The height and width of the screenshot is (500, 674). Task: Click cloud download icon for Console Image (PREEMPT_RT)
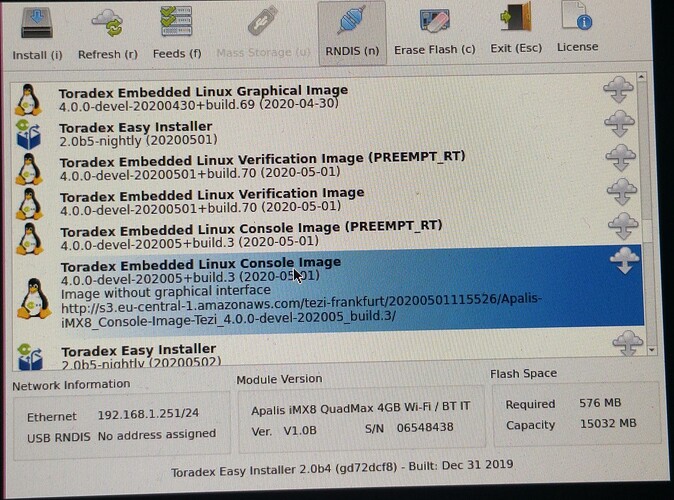click(x=623, y=226)
